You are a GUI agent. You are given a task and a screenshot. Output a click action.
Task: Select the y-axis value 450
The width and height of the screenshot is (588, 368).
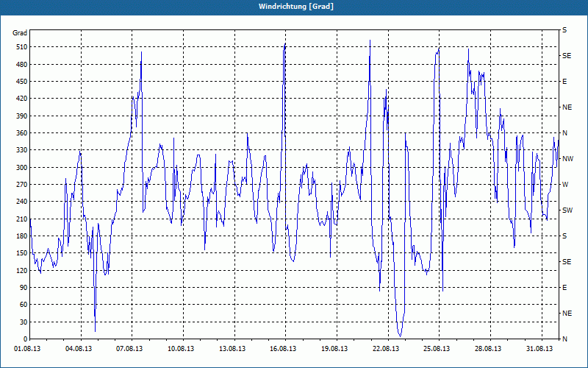coord(21,82)
